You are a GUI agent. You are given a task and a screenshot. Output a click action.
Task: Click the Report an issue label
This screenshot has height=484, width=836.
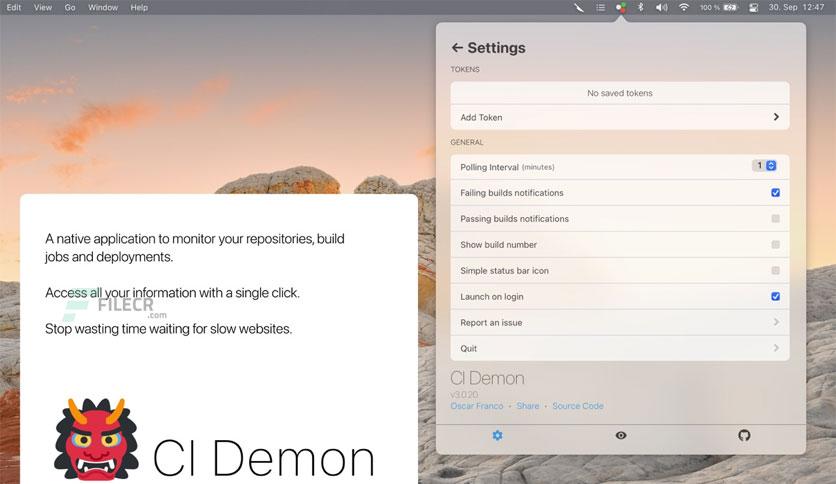click(x=491, y=322)
